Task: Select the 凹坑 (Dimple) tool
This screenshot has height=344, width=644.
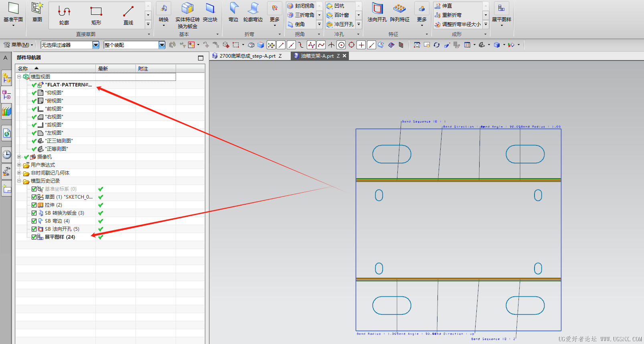Action: (x=335, y=6)
